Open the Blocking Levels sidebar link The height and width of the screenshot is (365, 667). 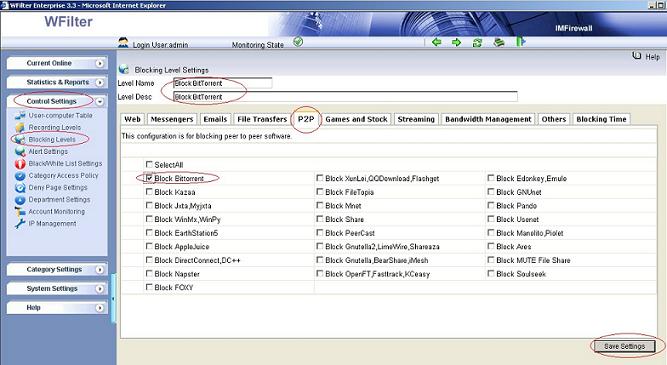[x=52, y=140]
